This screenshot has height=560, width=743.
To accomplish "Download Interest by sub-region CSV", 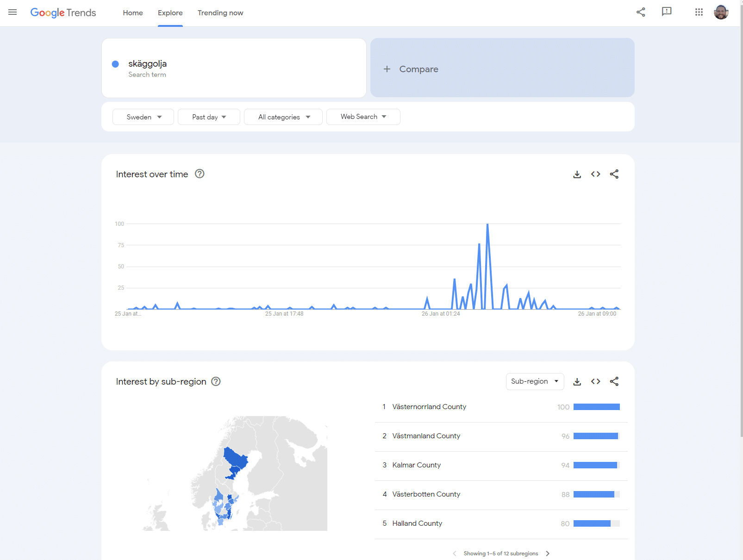I will pyautogui.click(x=577, y=381).
